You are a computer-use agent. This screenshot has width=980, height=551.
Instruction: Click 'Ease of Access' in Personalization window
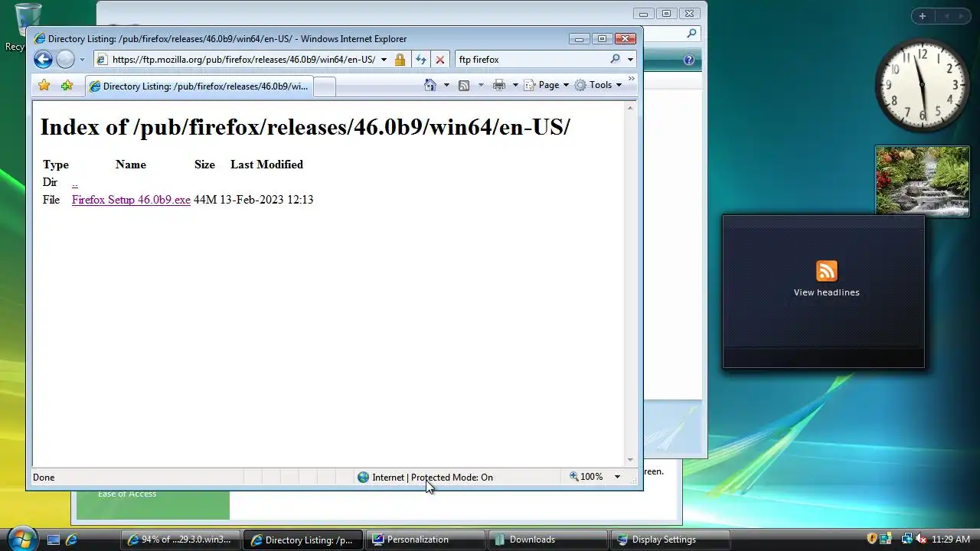127,494
